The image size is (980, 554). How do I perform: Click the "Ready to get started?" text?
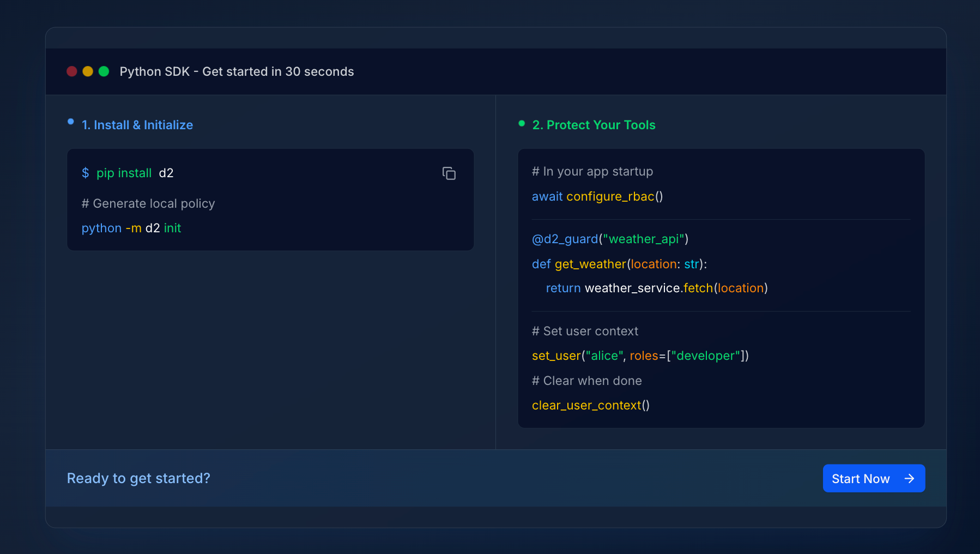tap(138, 478)
